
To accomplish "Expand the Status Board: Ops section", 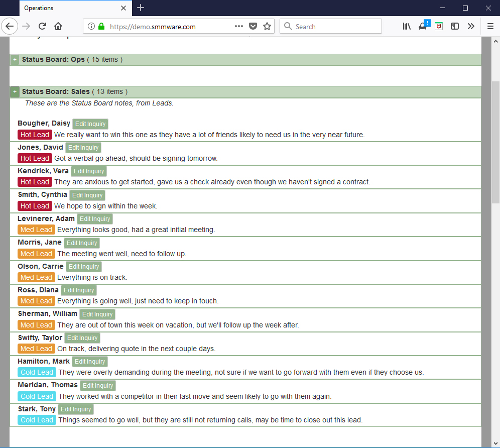I will pyautogui.click(x=15, y=60).
